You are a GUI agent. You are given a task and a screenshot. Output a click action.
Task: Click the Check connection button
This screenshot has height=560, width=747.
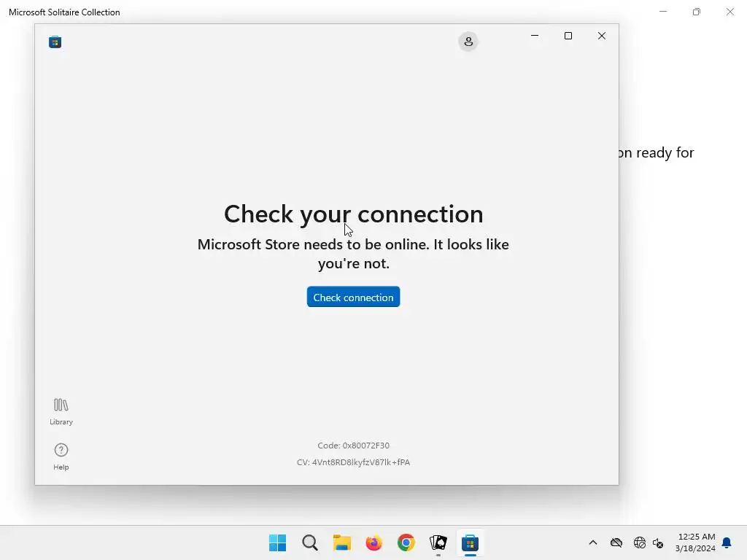[353, 297]
